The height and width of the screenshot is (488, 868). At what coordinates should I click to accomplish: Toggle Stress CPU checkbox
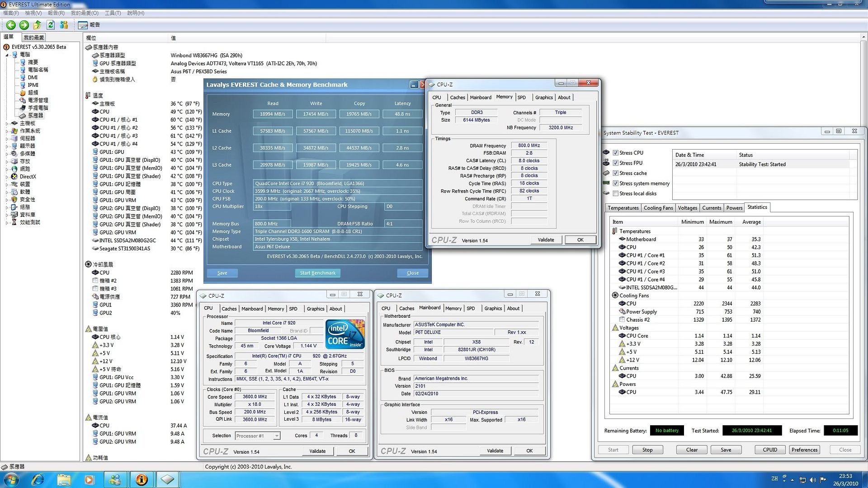pyautogui.click(x=615, y=153)
